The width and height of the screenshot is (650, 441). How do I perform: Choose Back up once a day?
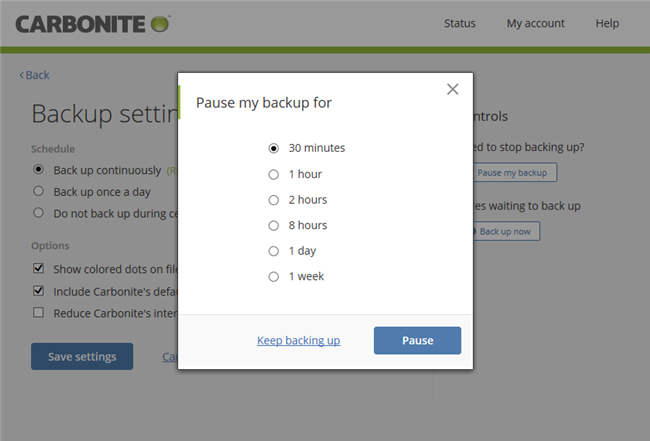pos(38,191)
